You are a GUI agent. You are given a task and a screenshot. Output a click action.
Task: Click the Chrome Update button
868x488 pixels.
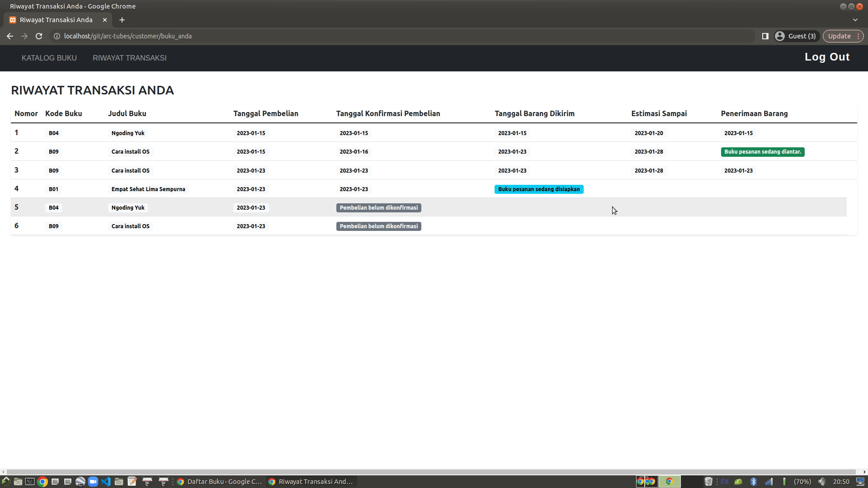click(839, 36)
